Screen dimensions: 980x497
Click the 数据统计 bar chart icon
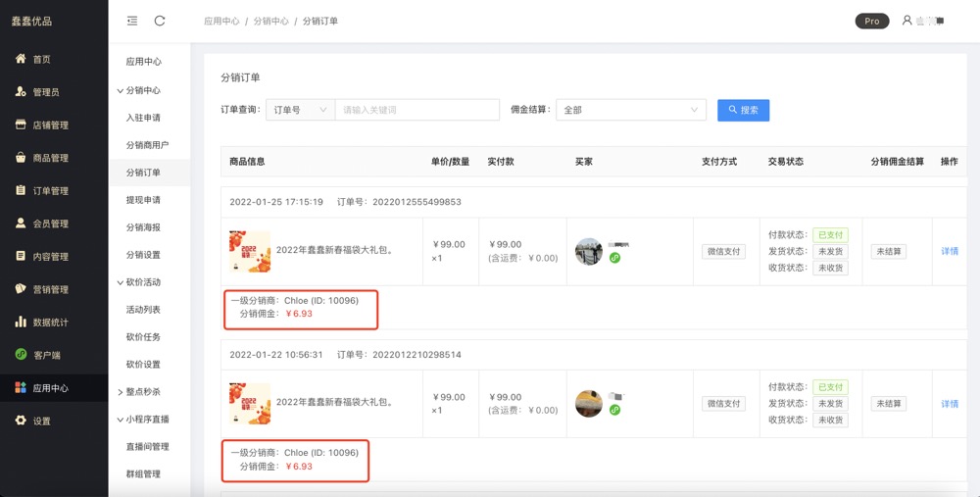(21, 323)
